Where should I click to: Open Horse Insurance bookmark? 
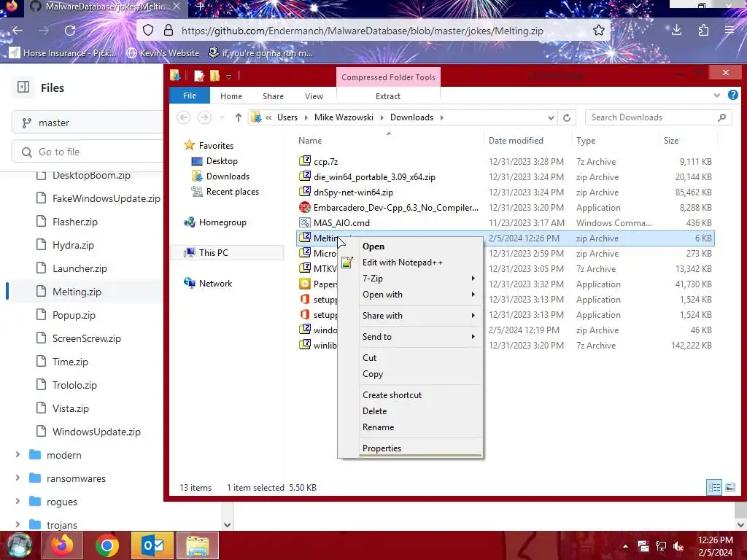pos(63,52)
